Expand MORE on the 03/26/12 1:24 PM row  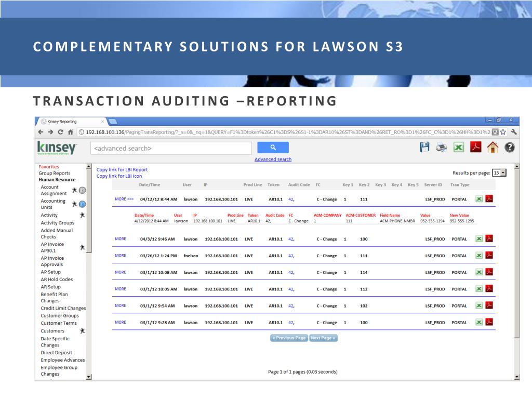[x=121, y=256]
